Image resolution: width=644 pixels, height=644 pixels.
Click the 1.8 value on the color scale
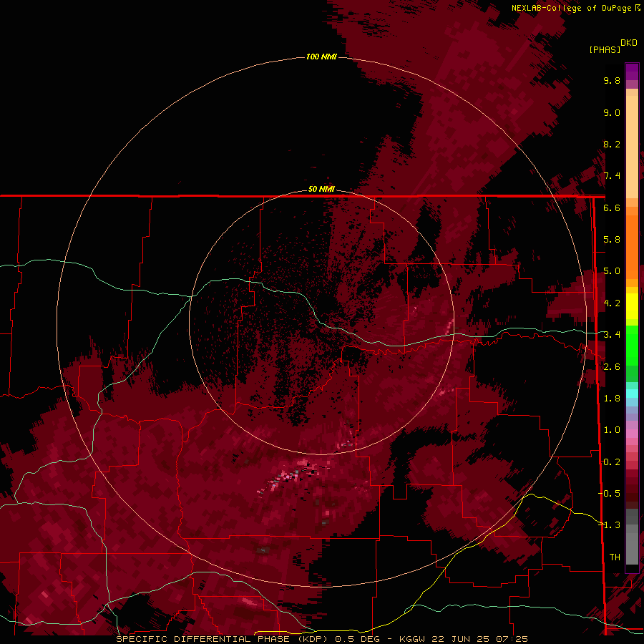point(612,399)
